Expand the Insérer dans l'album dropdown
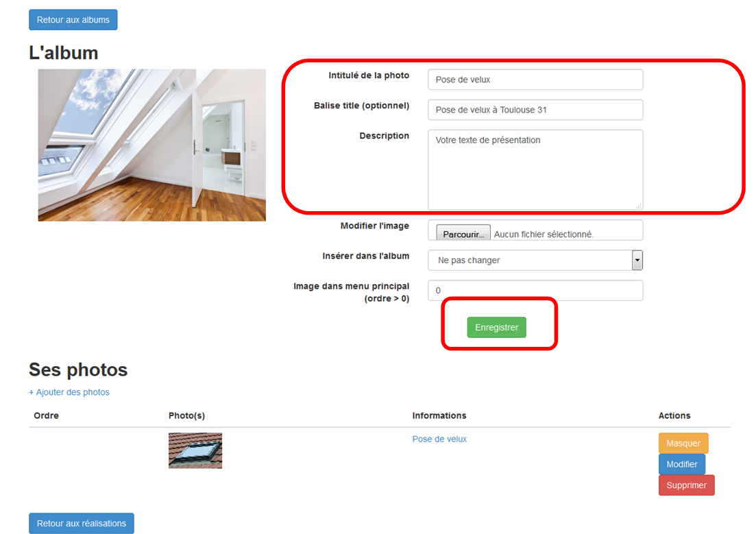 tap(535, 260)
